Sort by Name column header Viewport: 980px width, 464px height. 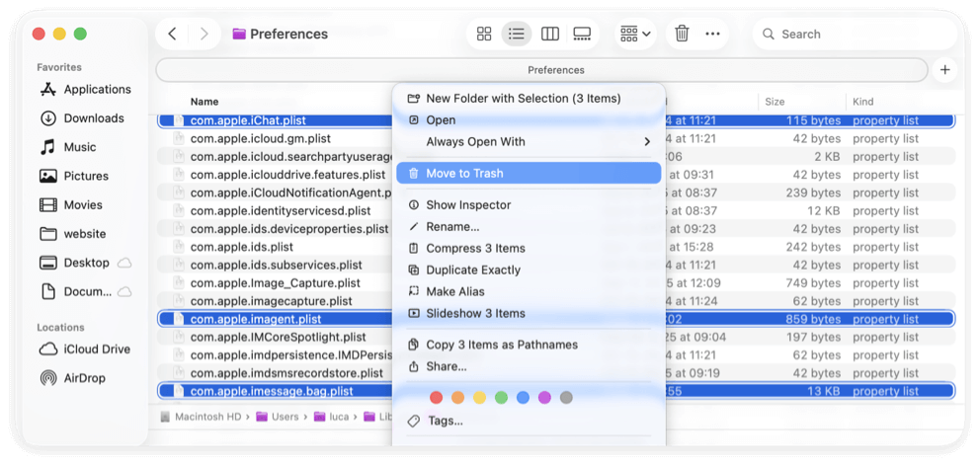pyautogui.click(x=204, y=102)
